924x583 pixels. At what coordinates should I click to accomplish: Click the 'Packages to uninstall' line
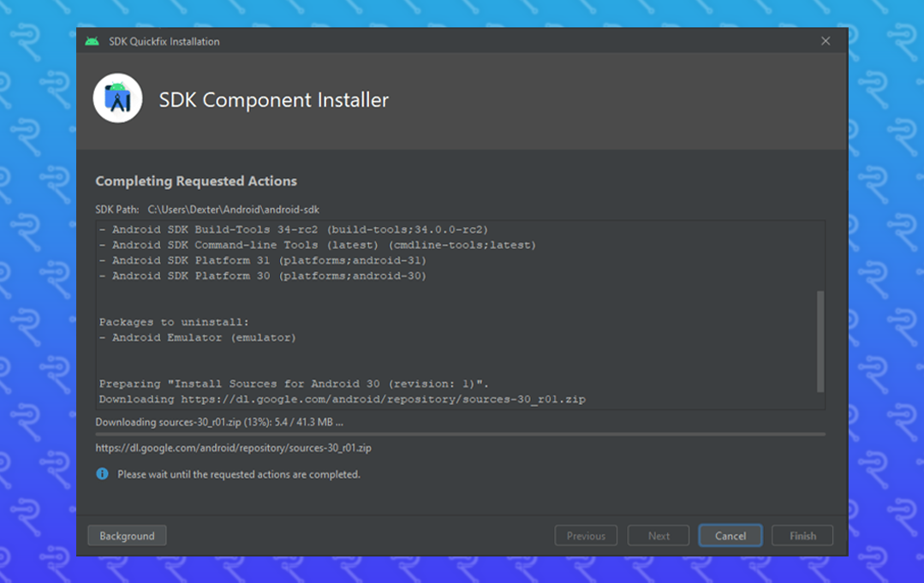tap(171, 321)
